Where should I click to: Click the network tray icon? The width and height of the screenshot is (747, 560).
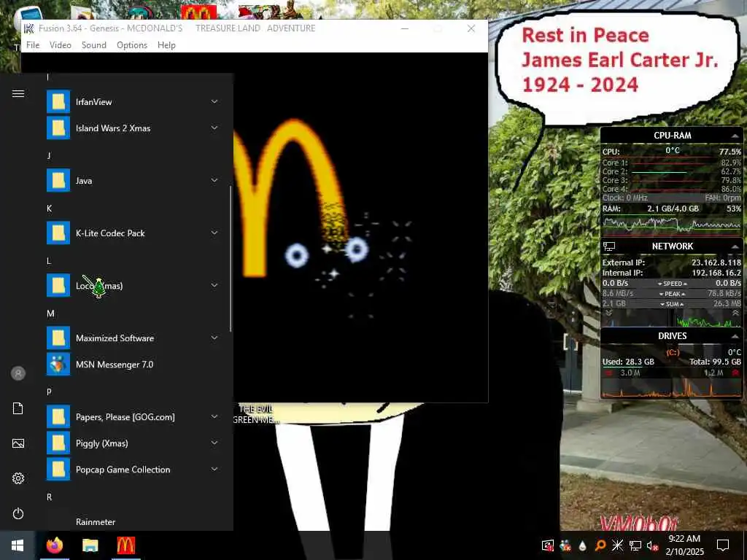(635, 545)
